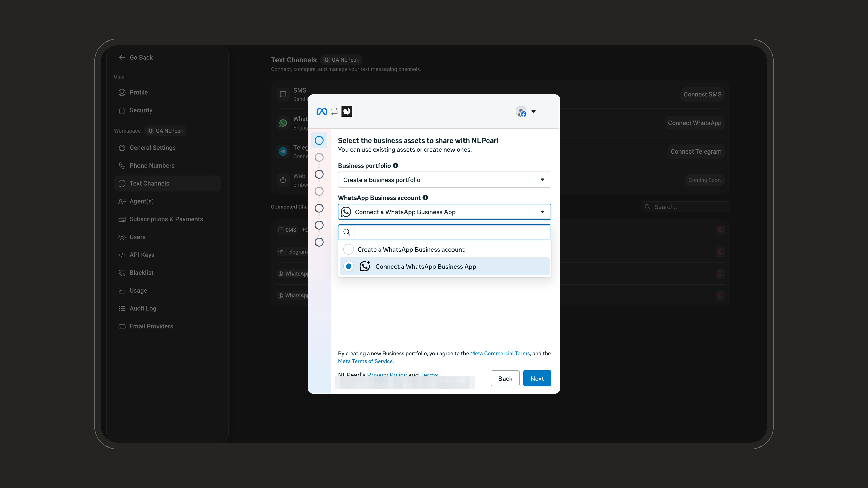Click the Text Channels sidebar icon

coord(122,184)
